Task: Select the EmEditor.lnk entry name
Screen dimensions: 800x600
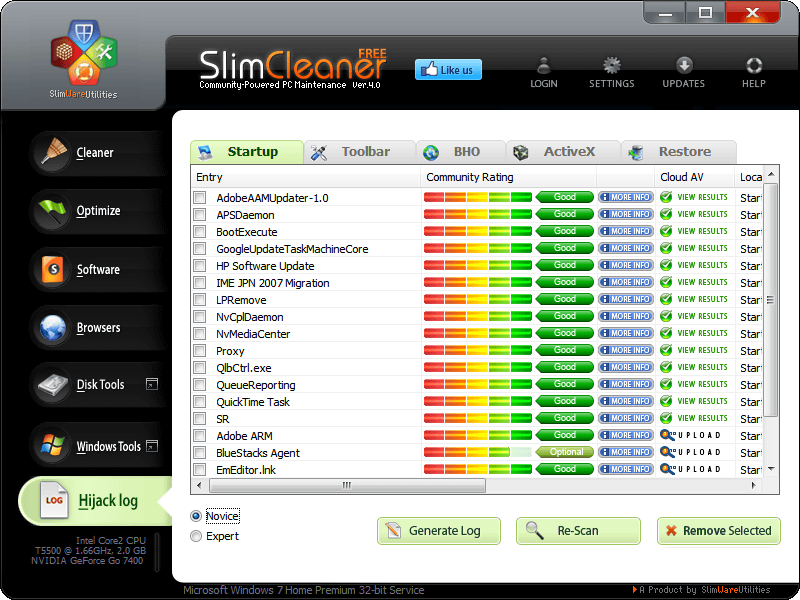Action: click(x=246, y=470)
